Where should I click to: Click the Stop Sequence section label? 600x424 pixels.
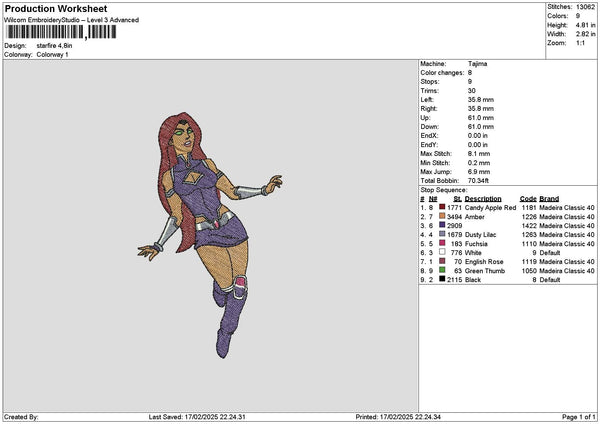coord(443,188)
